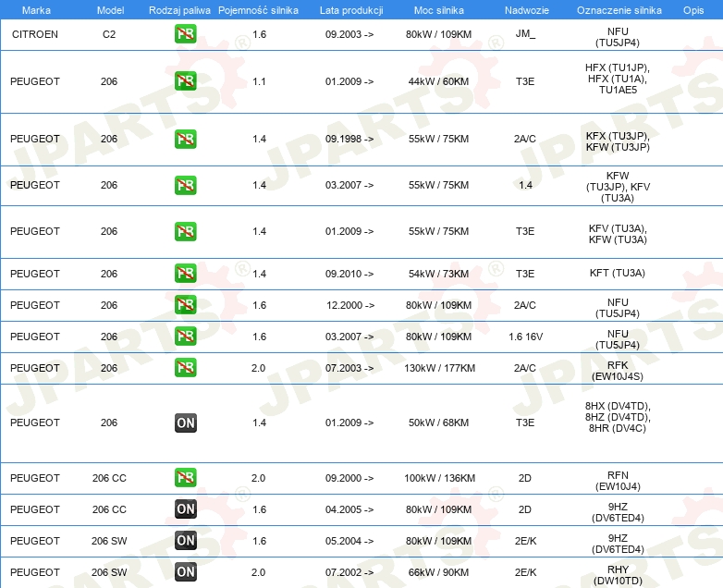This screenshot has height=588, width=723.
Task: Click diesel ON icon in 50kW / 68KM row
Action: tap(185, 423)
